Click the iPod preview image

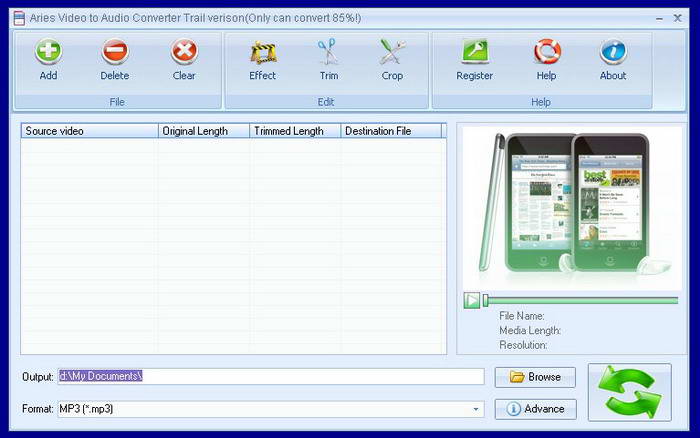click(572, 208)
